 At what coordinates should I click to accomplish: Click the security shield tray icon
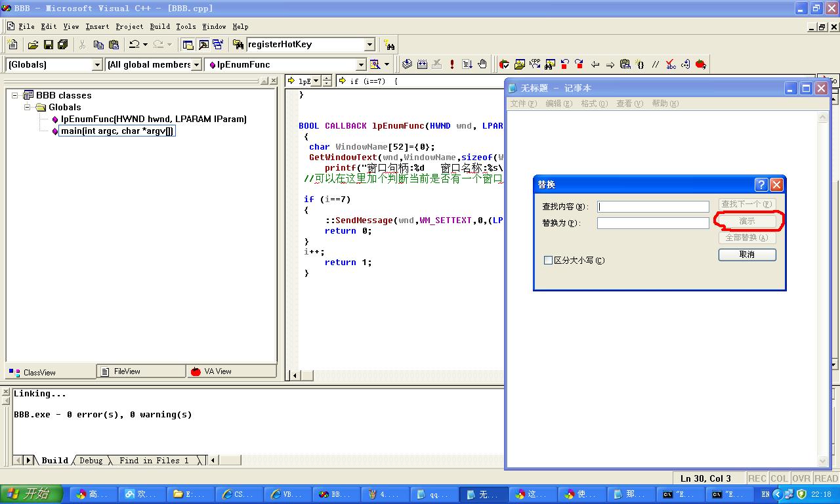(801, 494)
